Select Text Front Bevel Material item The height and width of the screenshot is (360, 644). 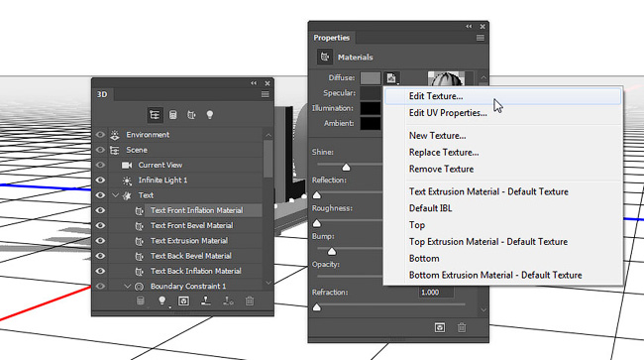pos(192,225)
